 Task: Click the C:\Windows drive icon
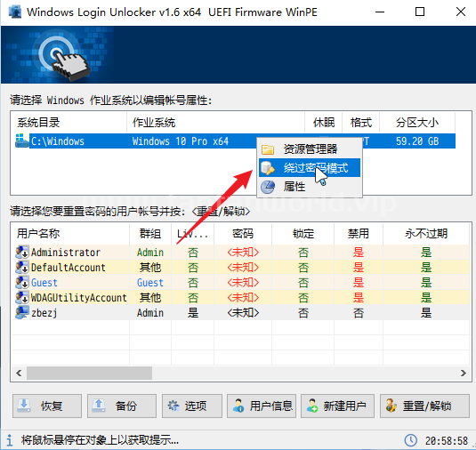click(x=22, y=141)
